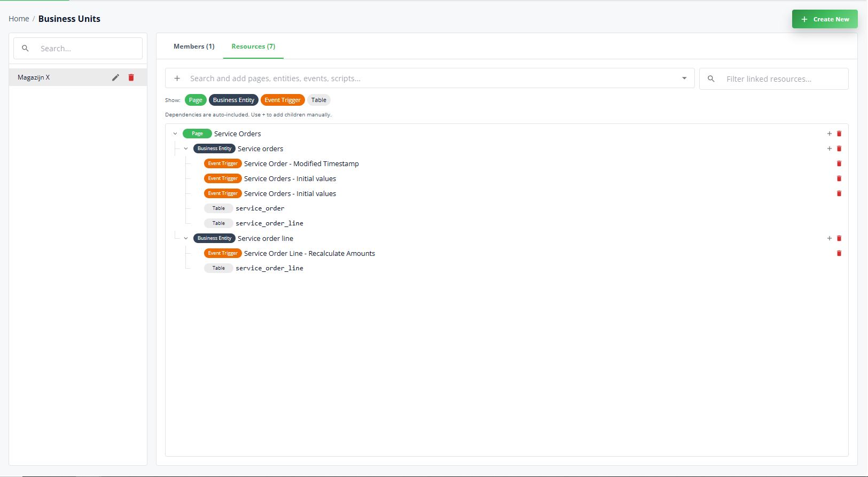
Task: Switch to the Members (1) tab
Action: (x=194, y=46)
